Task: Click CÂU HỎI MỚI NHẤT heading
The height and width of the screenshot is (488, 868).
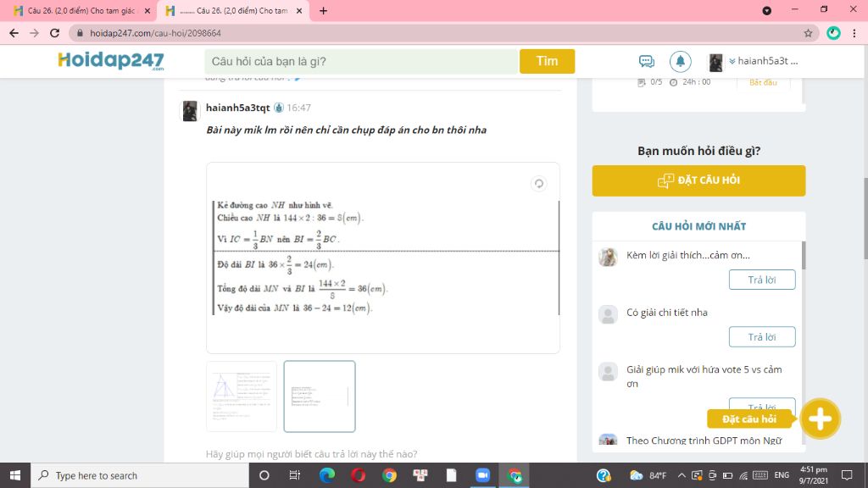Action: point(698,226)
